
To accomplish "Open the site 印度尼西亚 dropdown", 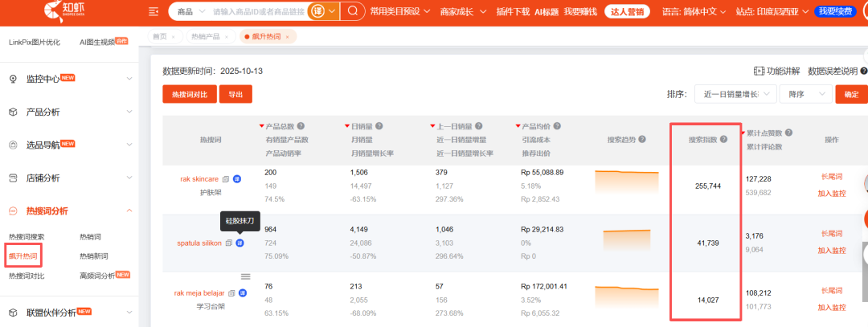I will tap(773, 11).
